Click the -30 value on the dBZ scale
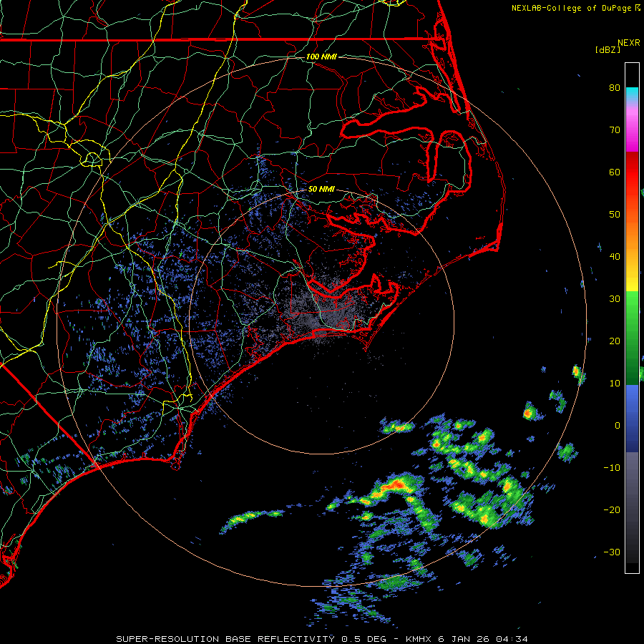This screenshot has width=644, height=644. (x=612, y=552)
